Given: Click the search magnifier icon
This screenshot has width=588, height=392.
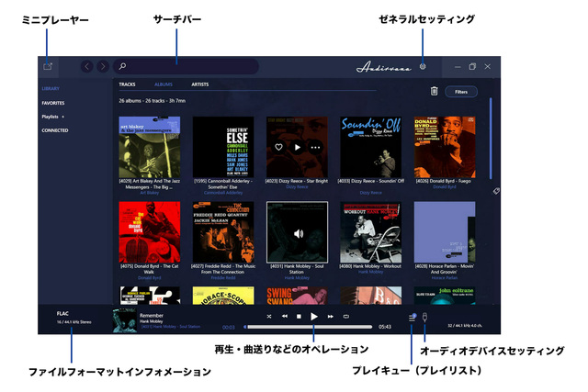Looking at the screenshot, I should 122,66.
